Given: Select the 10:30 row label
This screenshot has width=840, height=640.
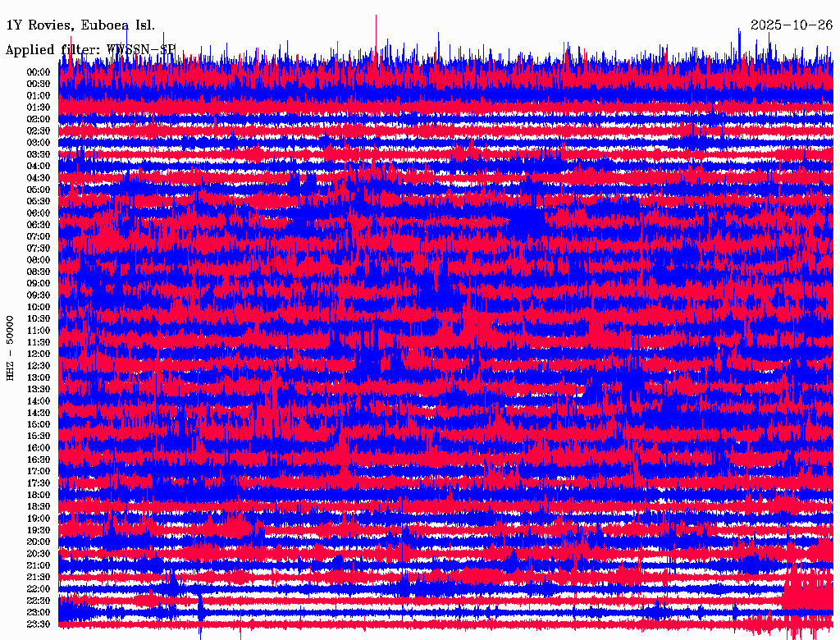Looking at the screenshot, I should pos(39,318).
